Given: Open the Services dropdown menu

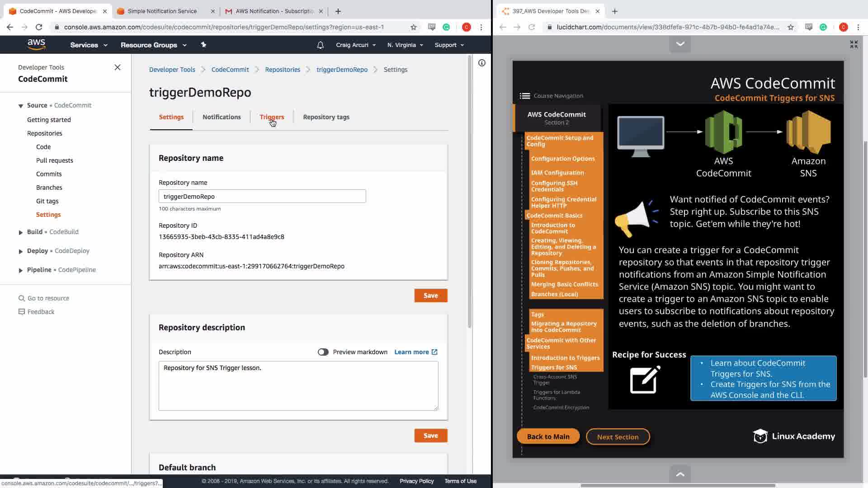Looking at the screenshot, I should click(x=89, y=45).
